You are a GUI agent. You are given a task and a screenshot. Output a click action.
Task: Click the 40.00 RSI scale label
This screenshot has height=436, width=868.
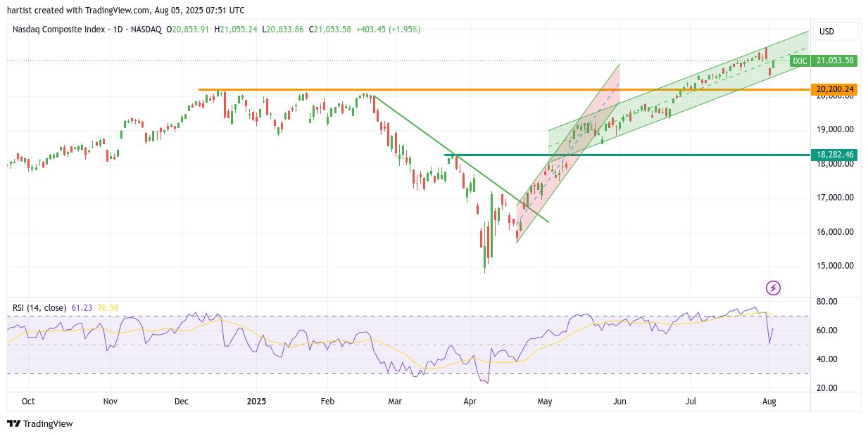click(x=827, y=359)
